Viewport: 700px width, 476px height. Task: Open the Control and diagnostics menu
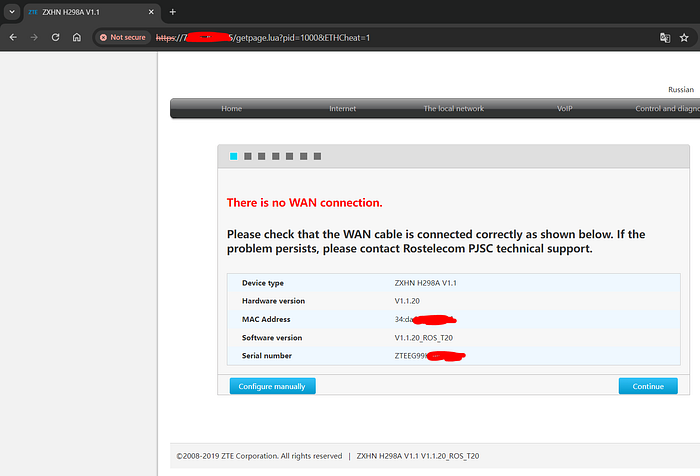click(667, 109)
